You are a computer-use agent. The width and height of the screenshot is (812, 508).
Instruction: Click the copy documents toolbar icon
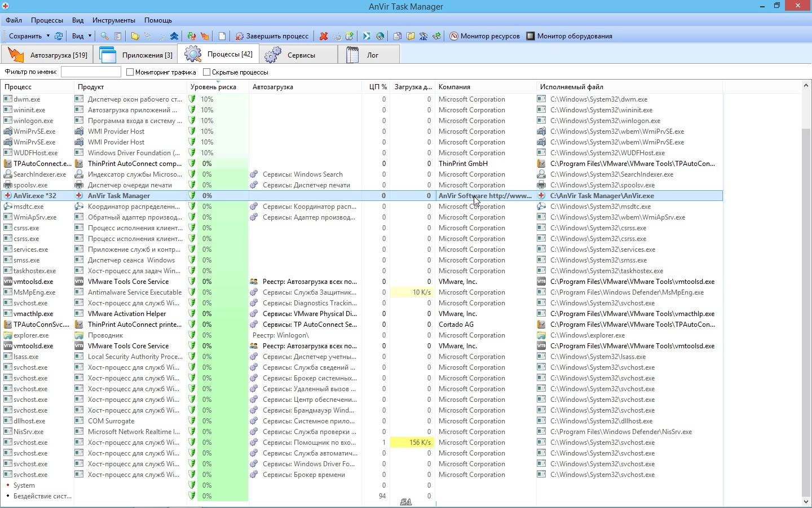(398, 36)
